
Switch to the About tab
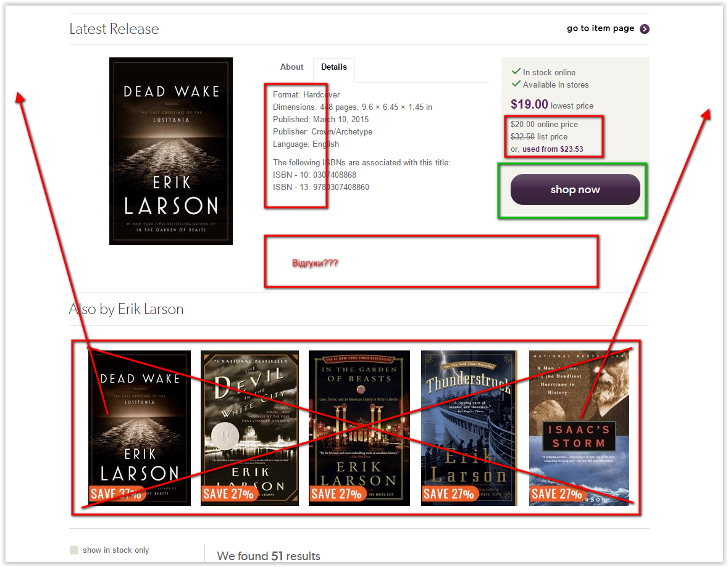click(x=291, y=67)
